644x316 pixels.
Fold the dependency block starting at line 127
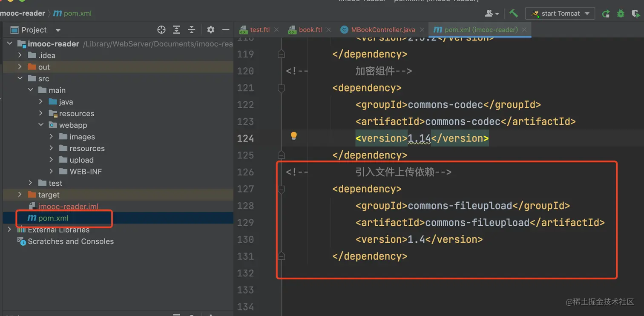[281, 189]
